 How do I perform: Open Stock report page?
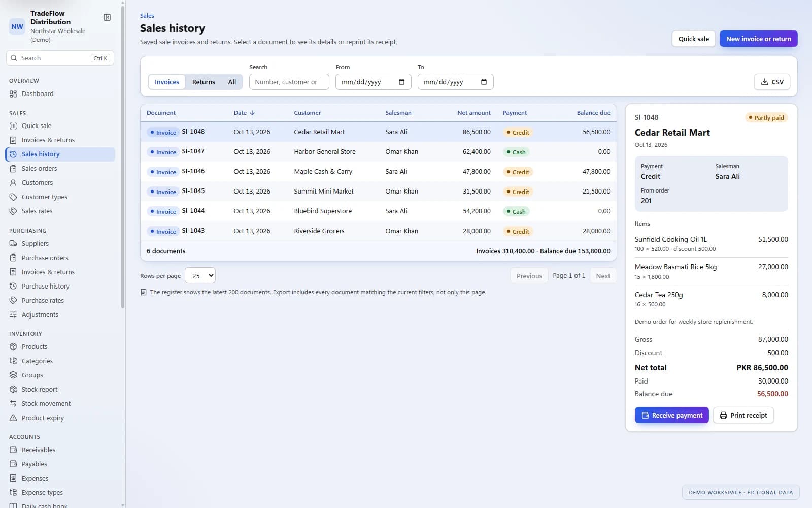coord(60,390)
